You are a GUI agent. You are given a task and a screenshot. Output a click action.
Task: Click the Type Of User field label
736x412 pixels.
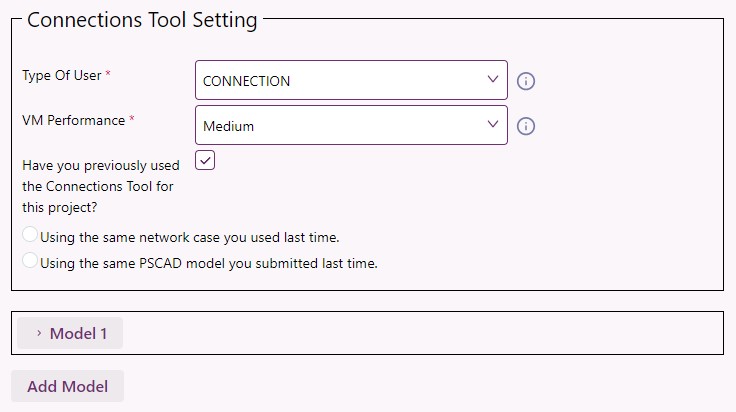click(x=61, y=75)
